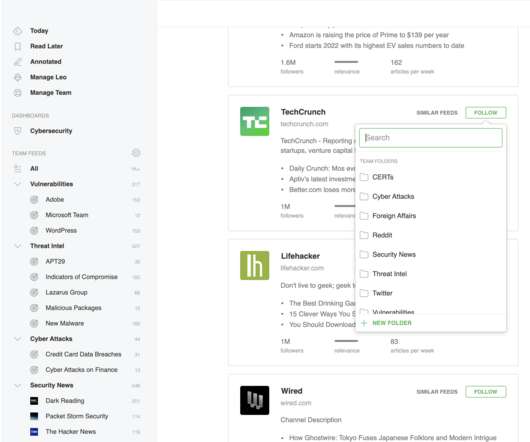
Task: Click the Follow button for TechCrunch
Action: point(485,113)
